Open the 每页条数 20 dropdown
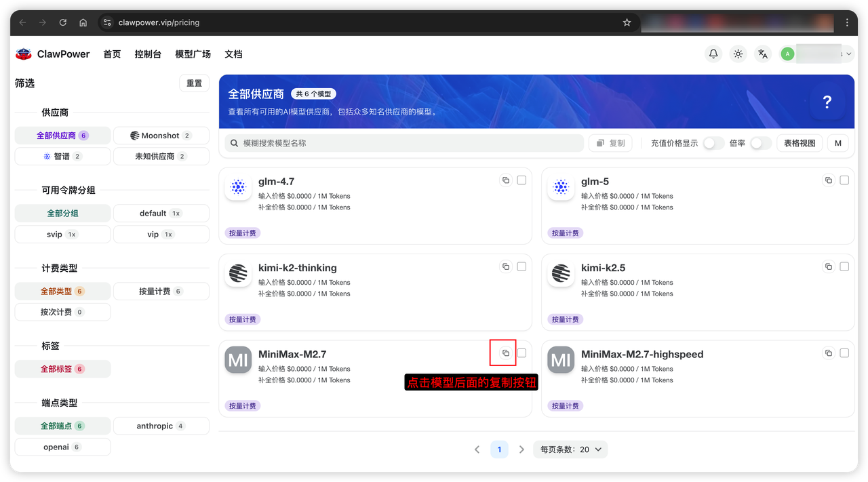This screenshot has height=482, width=868. click(x=570, y=449)
